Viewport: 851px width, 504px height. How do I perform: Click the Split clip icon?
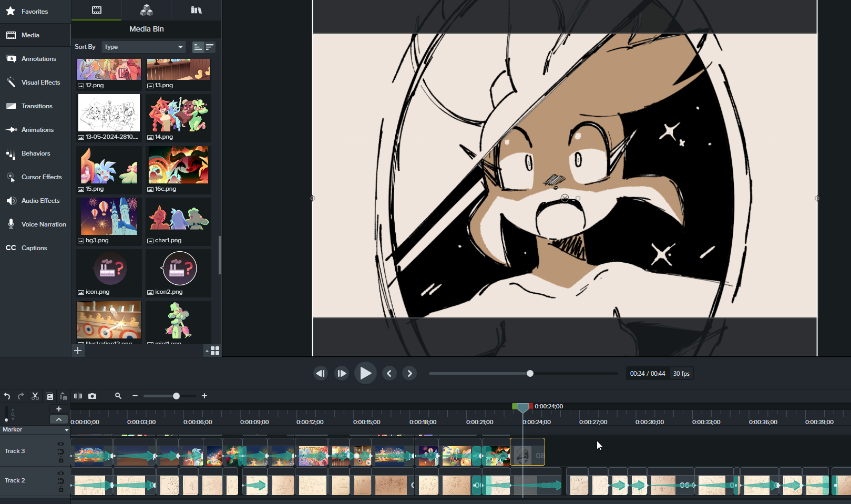[78, 396]
